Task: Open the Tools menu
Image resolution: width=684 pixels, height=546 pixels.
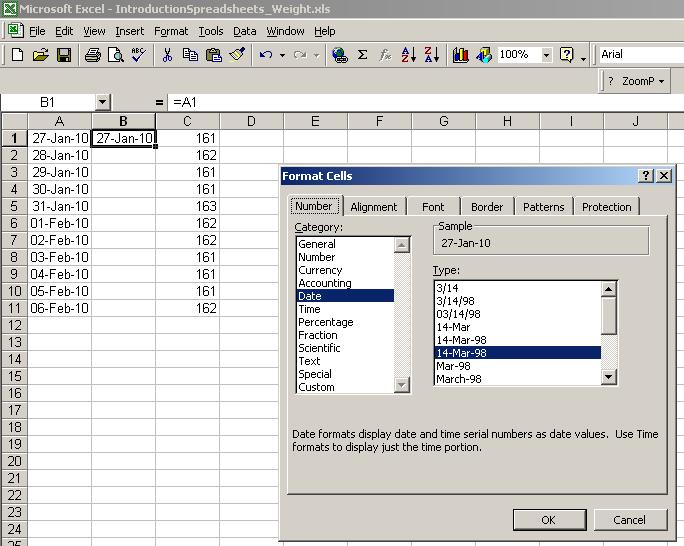Action: [x=211, y=31]
